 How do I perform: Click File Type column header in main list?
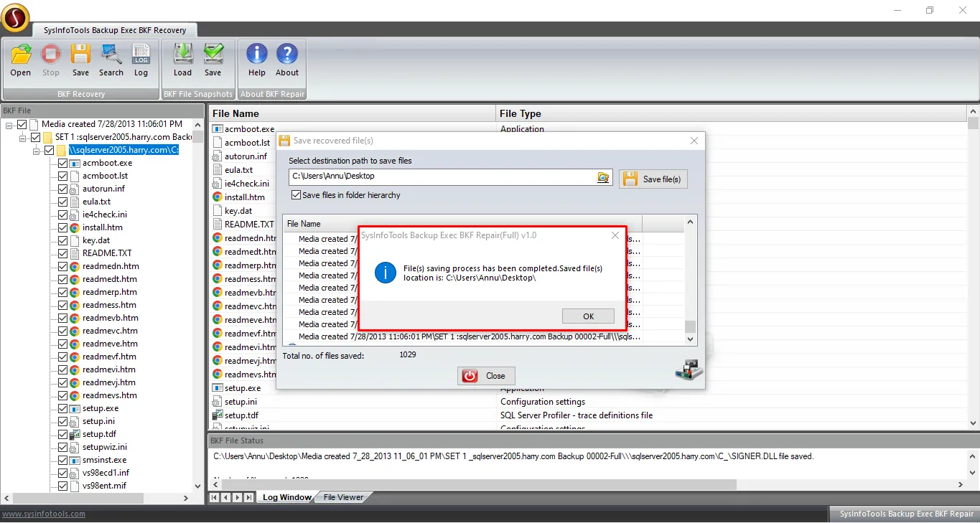[x=731, y=113]
